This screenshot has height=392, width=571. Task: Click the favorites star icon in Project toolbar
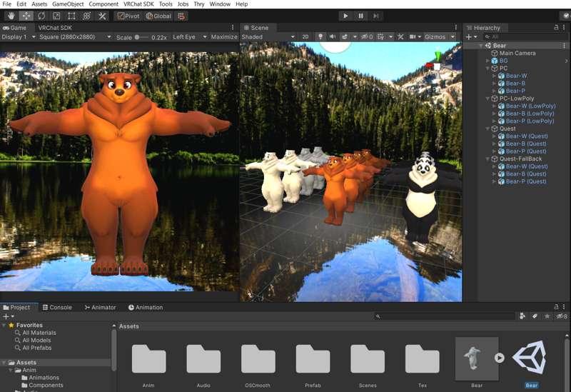547,316
